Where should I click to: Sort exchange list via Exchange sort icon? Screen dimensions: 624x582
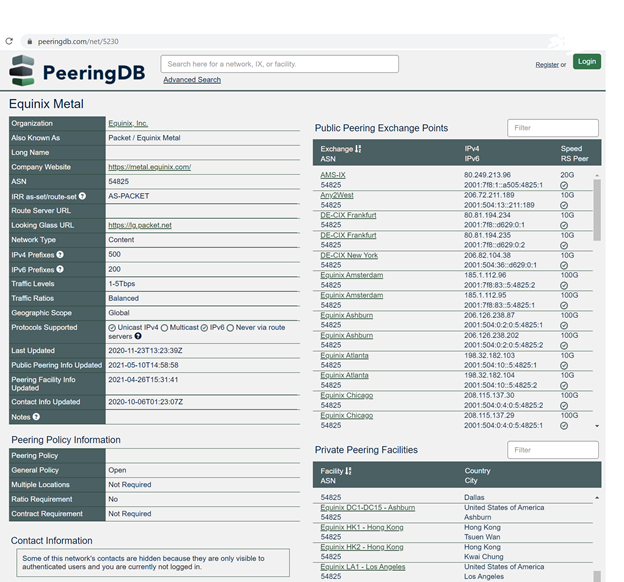point(358,148)
